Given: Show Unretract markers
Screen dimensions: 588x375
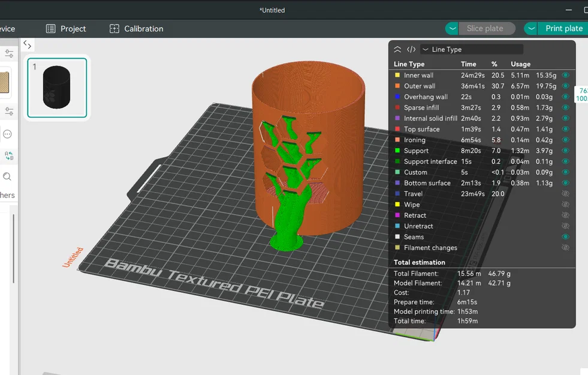Looking at the screenshot, I should point(565,226).
